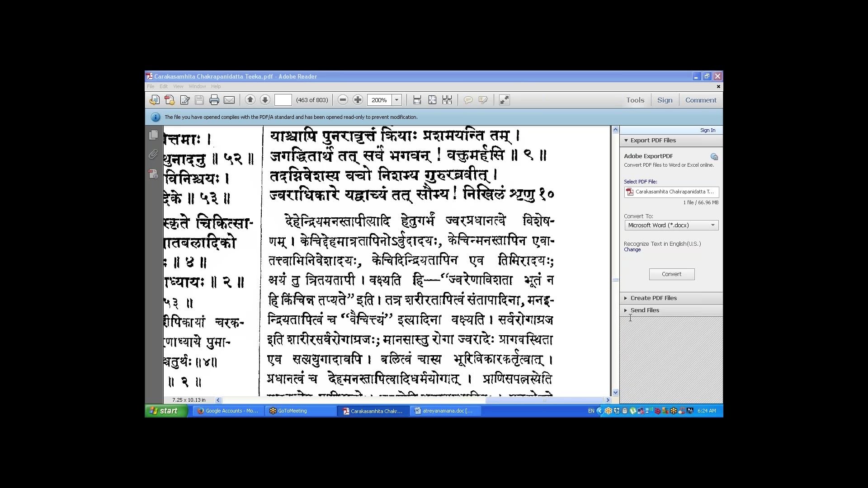
Task: Open the attachments paperclip panel
Action: pos(153,155)
